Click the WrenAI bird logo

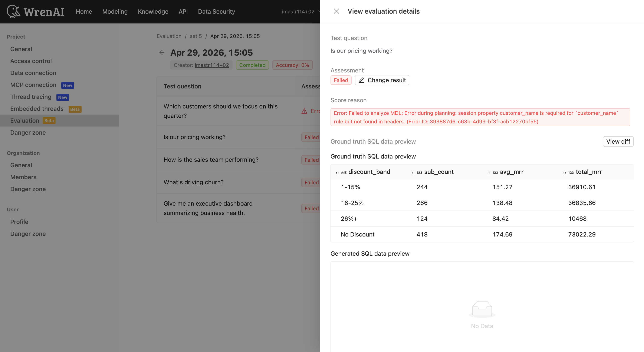tap(13, 12)
